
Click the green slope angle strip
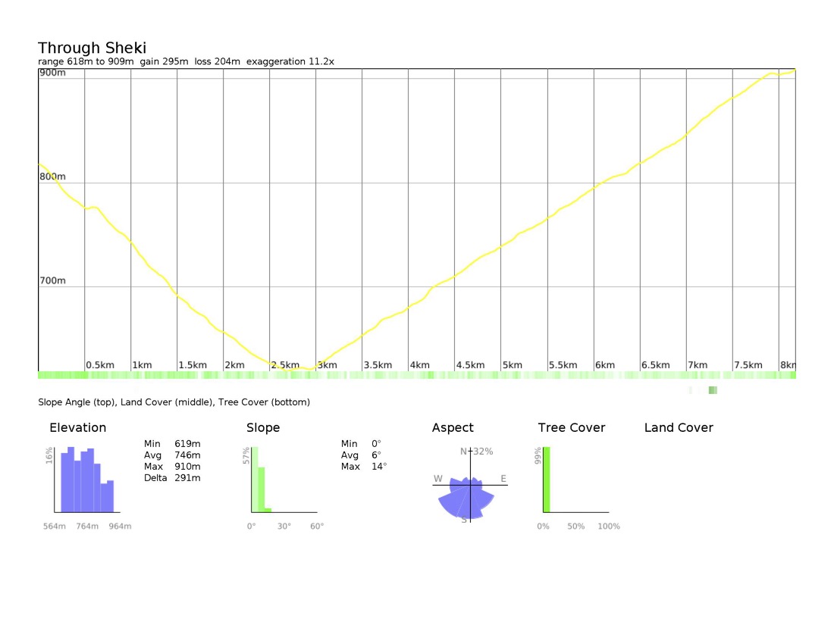click(x=417, y=375)
